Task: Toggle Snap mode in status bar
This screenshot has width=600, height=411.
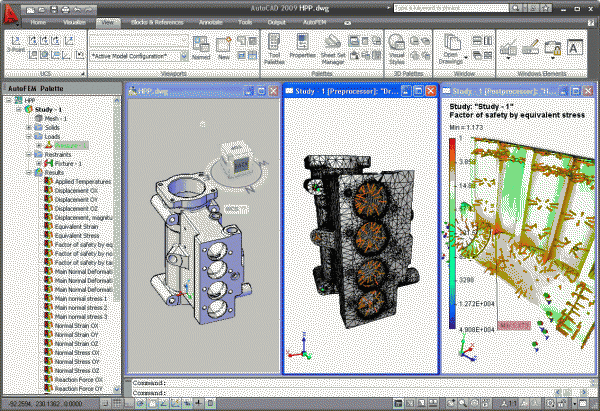Action: (106, 403)
